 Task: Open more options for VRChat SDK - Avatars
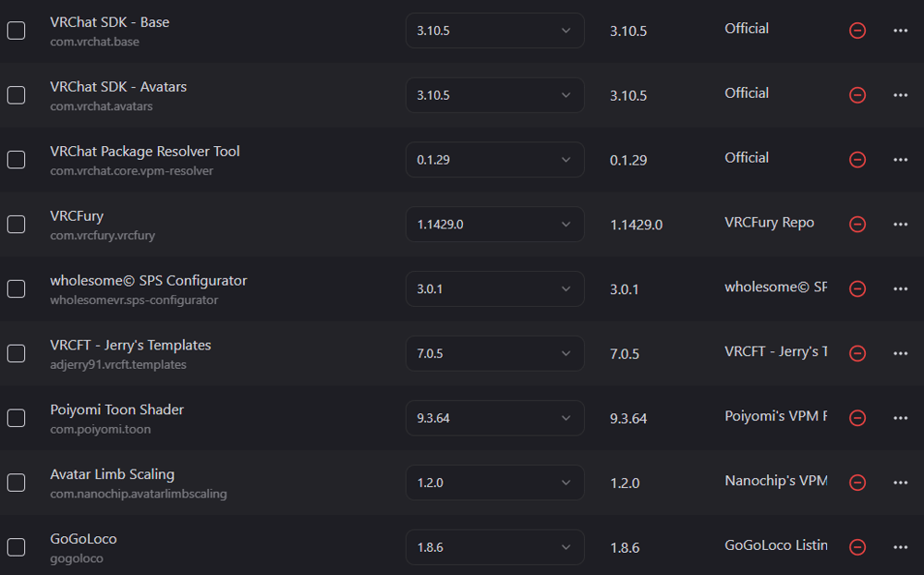tap(900, 95)
